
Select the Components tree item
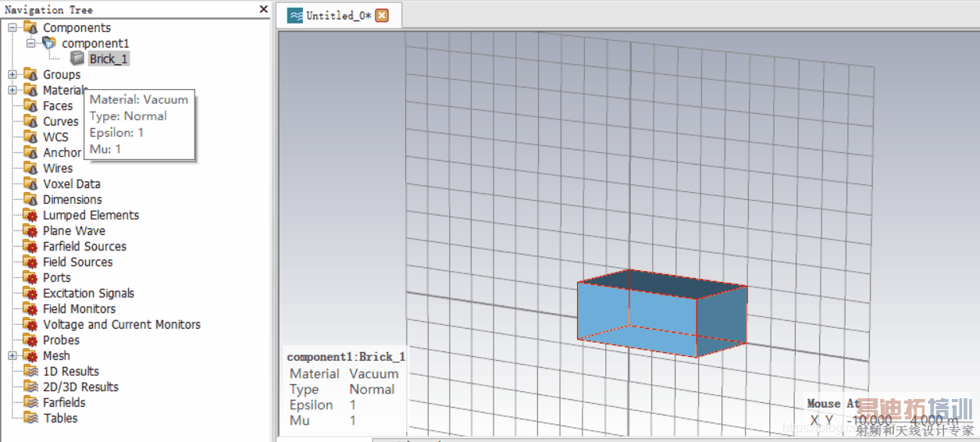pos(77,27)
